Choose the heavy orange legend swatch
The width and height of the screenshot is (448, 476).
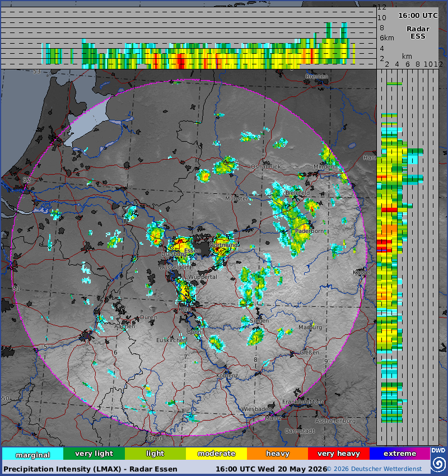tap(277, 454)
